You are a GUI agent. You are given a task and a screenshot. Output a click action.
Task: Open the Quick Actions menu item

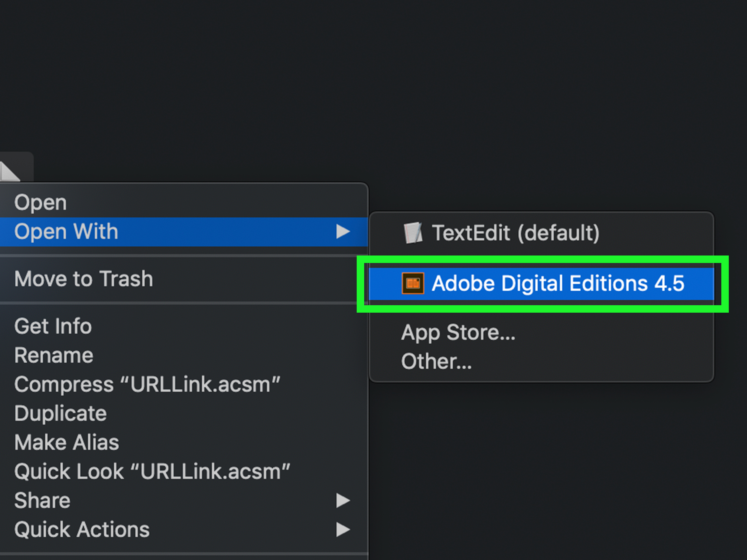(184, 529)
